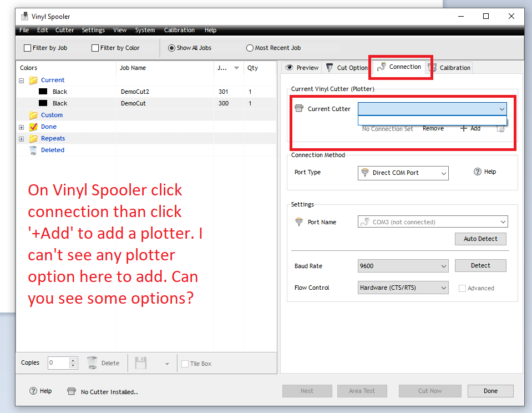Image resolution: width=532 pixels, height=413 pixels.
Task: Open the Help menu in the menu bar
Action: tap(210, 30)
